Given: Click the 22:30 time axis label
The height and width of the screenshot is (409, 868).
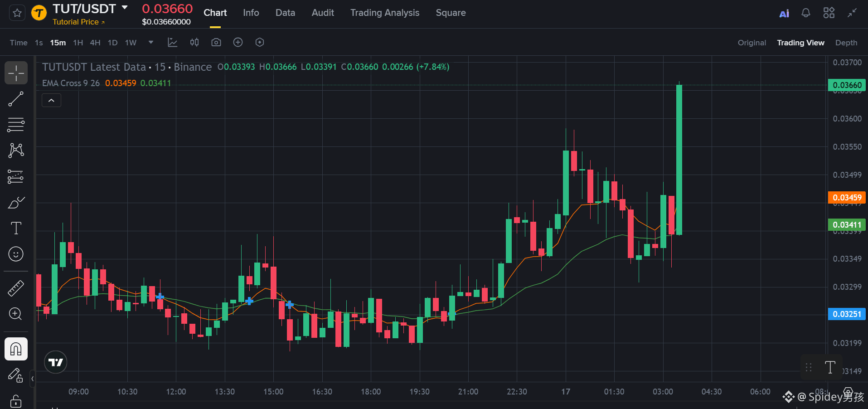Looking at the screenshot, I should click(517, 392).
